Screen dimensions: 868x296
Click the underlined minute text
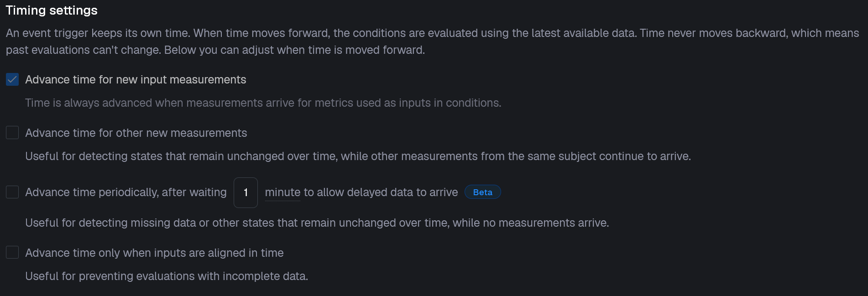point(282,192)
